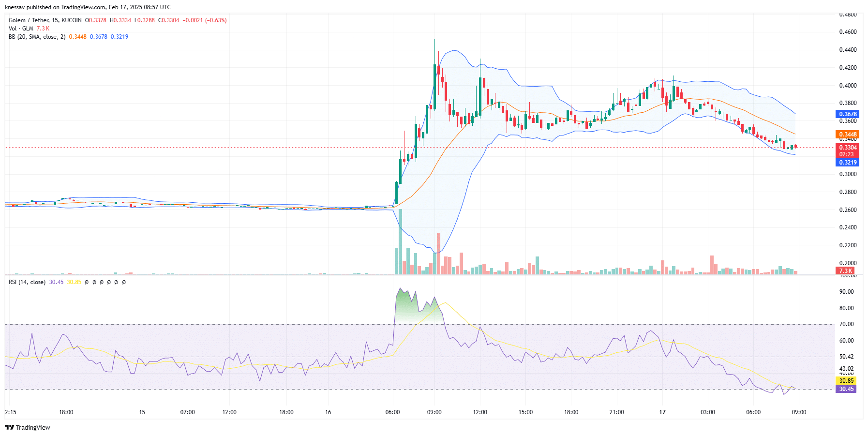Image resolution: width=868 pixels, height=436 pixels.
Task: Click the 02:23 candle countdown label
Action: 847,154
